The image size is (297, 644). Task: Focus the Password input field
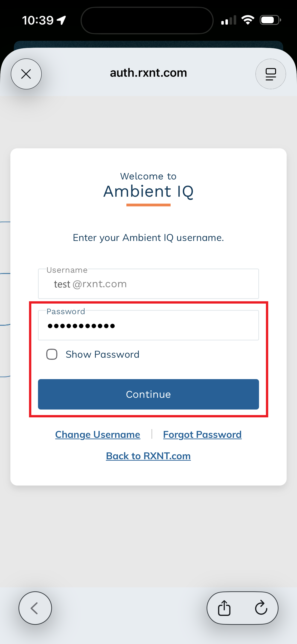[148, 326]
